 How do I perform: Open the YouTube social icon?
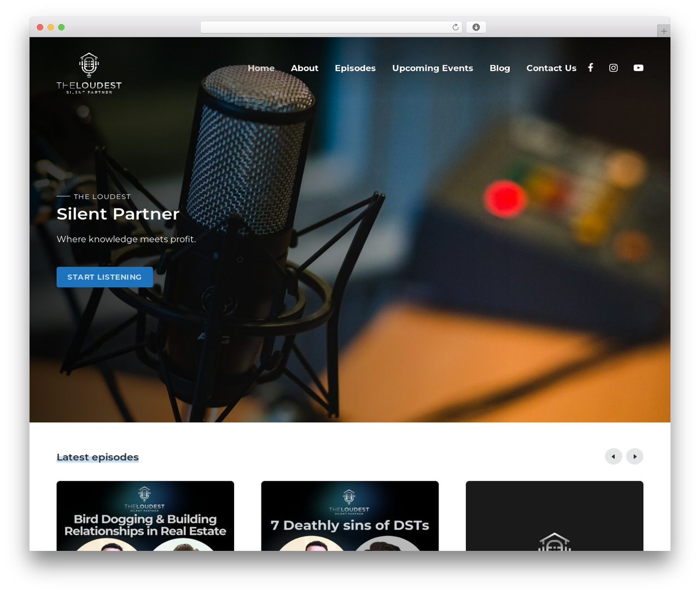[x=638, y=68]
